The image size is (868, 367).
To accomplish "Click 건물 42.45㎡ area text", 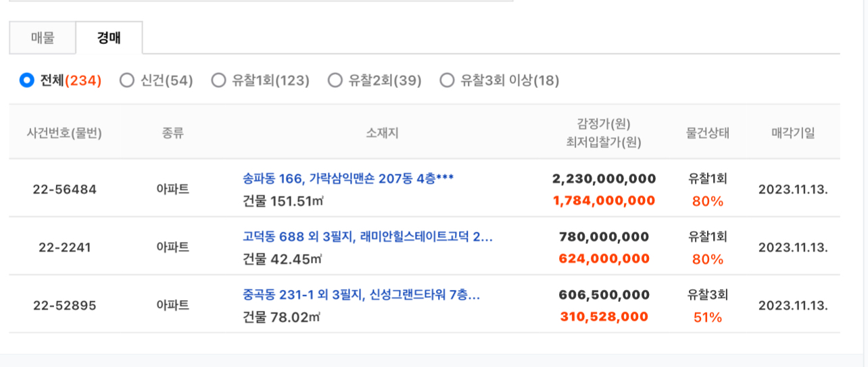I will coord(282,259).
